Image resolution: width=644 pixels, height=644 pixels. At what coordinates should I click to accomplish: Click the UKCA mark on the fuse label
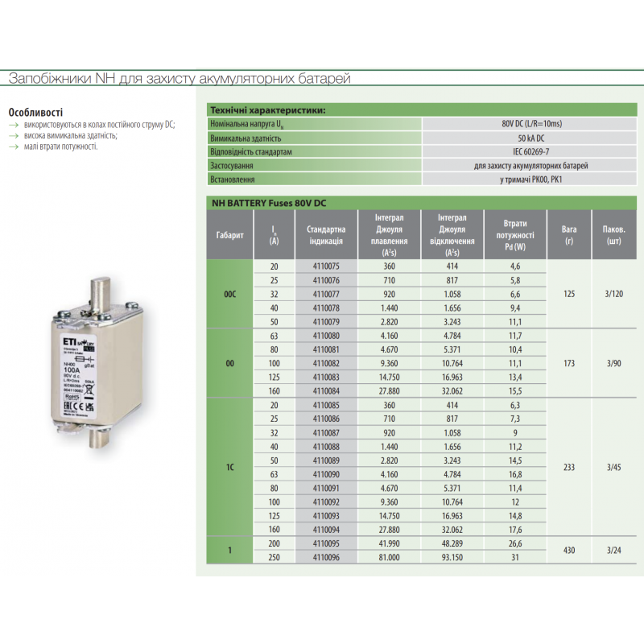click(x=89, y=407)
